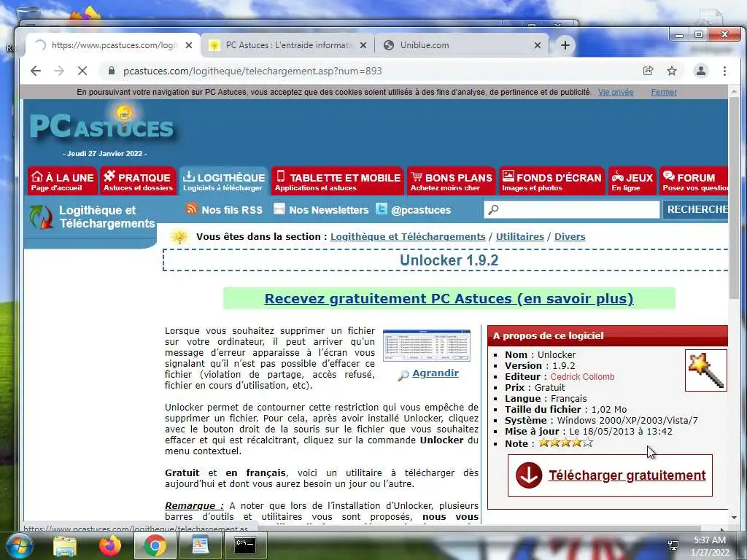This screenshot has height=560, width=747.
Task: Open the JEUX En ligne menu
Action: click(x=632, y=181)
